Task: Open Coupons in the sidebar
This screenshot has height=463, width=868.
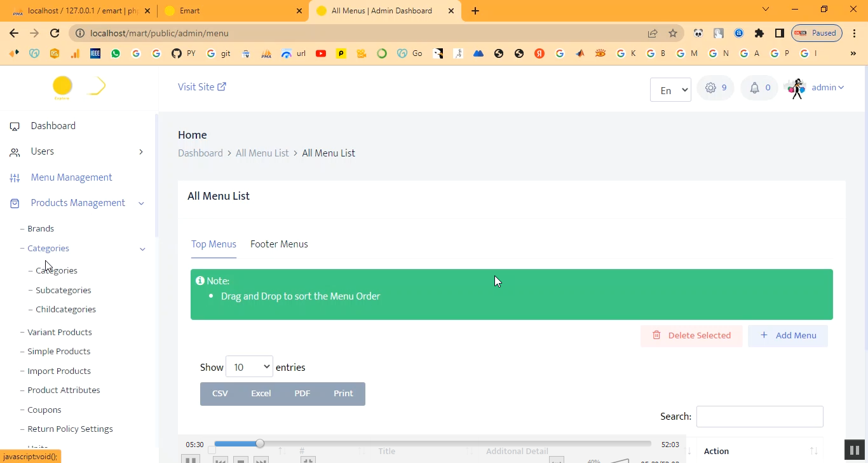Action: point(44,410)
